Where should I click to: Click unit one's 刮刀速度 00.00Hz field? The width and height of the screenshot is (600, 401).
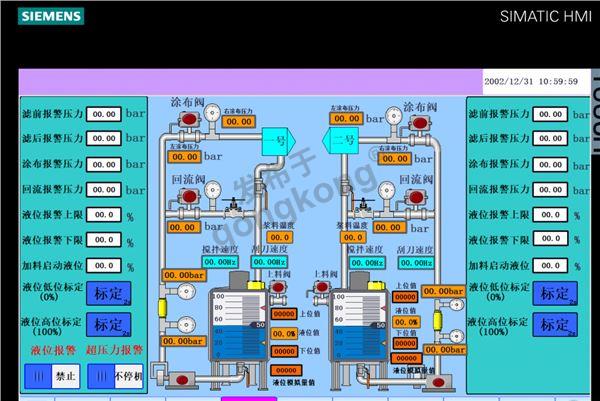[x=269, y=262]
